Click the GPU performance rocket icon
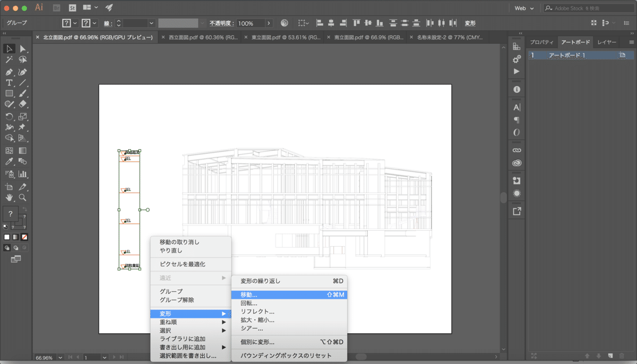Screen dimensions: 637x364 point(109,8)
